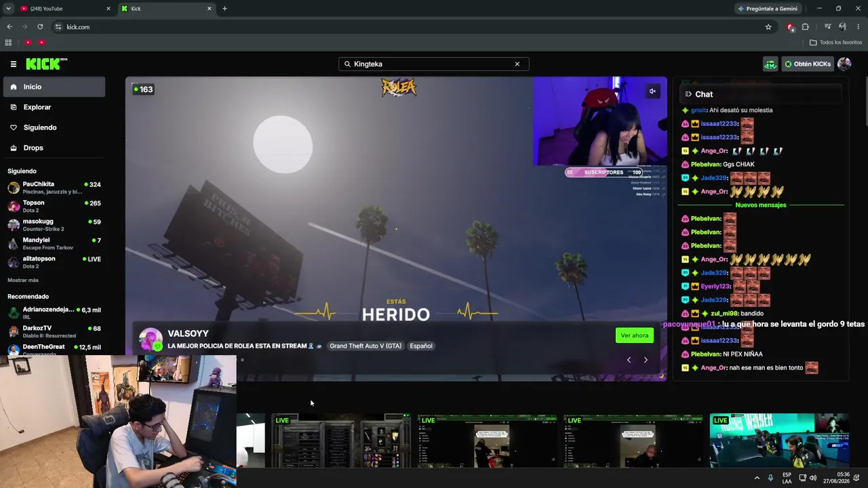Open the PauChikita followed channel
The width and height of the screenshot is (868, 488).
pyautogui.click(x=54, y=188)
